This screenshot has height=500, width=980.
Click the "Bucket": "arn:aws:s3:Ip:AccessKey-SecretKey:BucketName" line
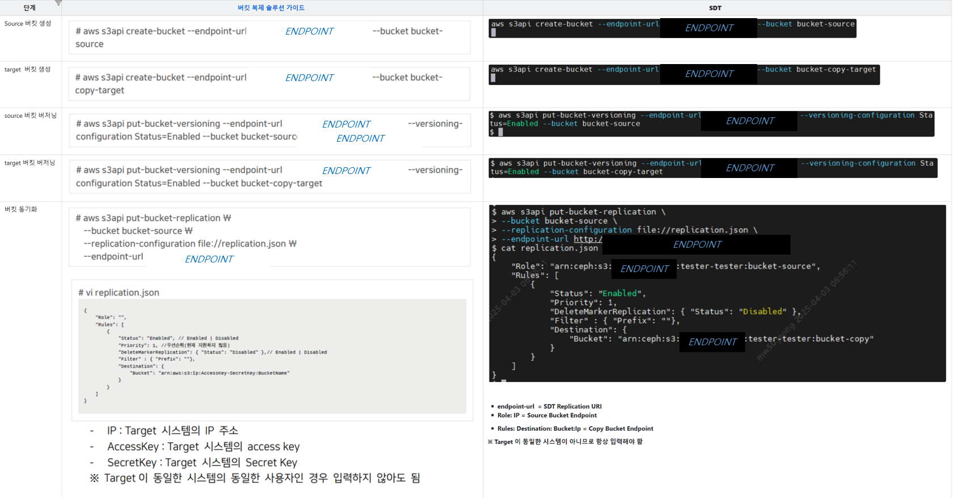(209, 373)
